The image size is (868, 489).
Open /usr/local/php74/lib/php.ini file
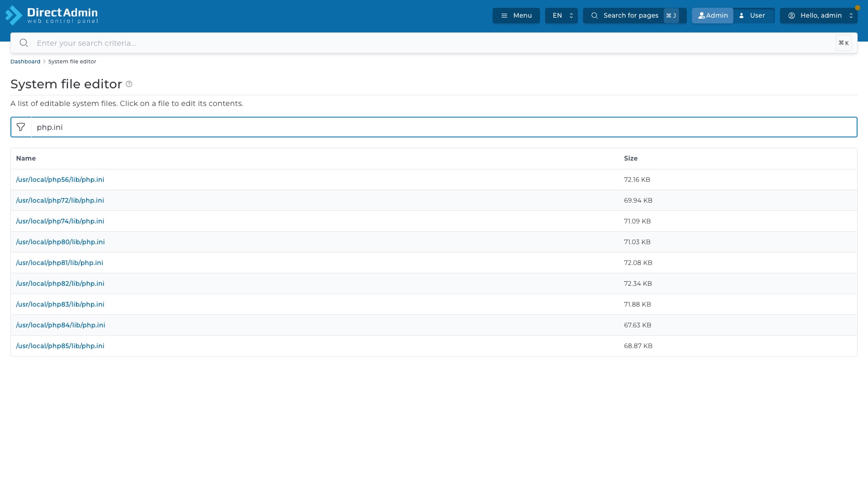[x=60, y=221]
